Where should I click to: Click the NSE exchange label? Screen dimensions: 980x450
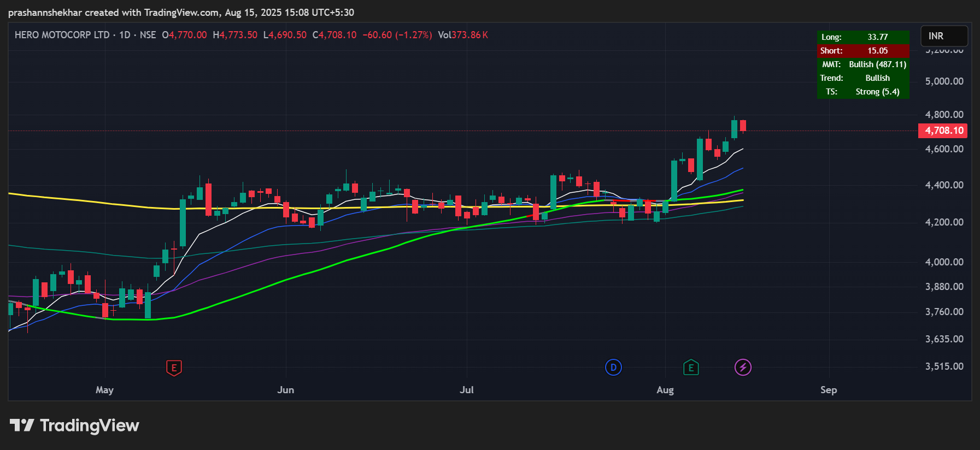148,35
